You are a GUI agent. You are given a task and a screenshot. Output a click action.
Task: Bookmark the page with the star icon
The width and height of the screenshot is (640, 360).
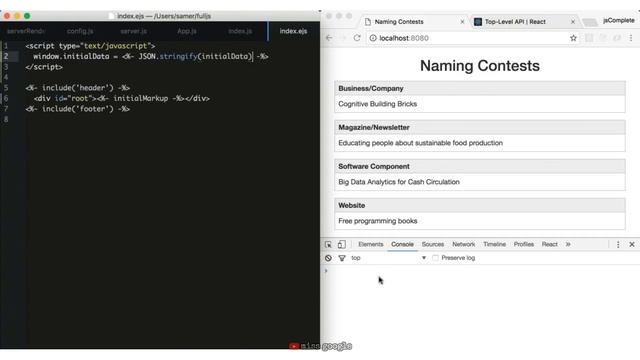pos(573,38)
